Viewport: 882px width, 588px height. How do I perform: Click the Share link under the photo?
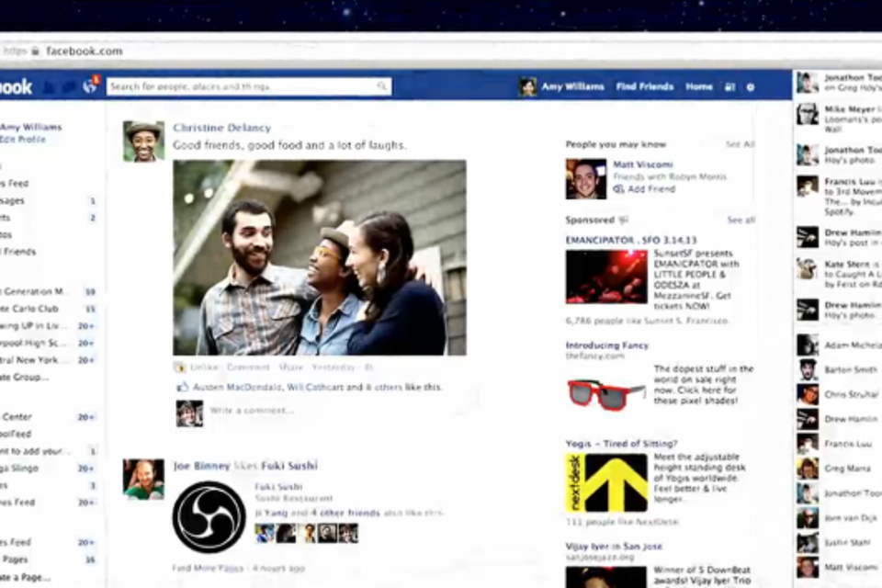click(x=290, y=367)
